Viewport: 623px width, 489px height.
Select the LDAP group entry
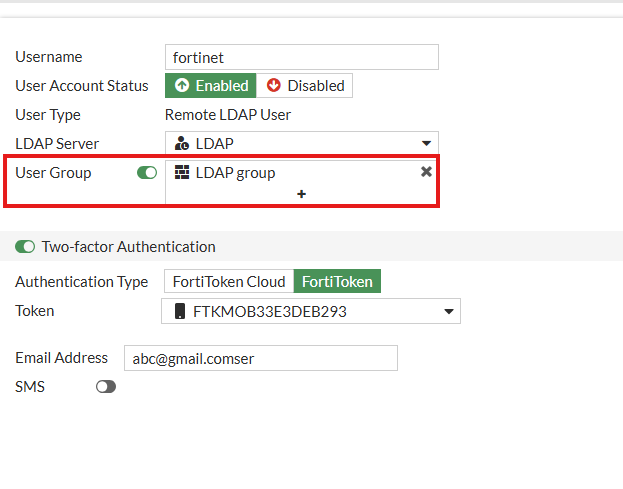coord(236,173)
